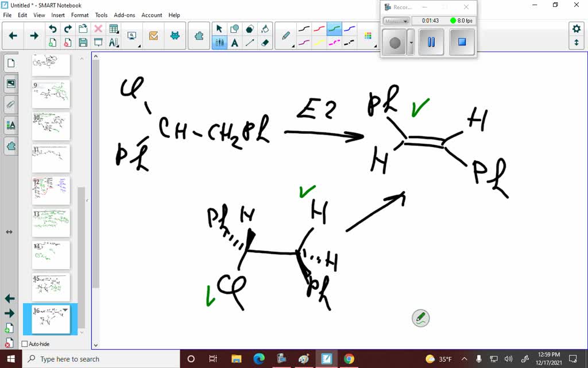Viewport: 588px width, 368px height.
Task: Activate the Shapes tool
Action: (x=234, y=28)
